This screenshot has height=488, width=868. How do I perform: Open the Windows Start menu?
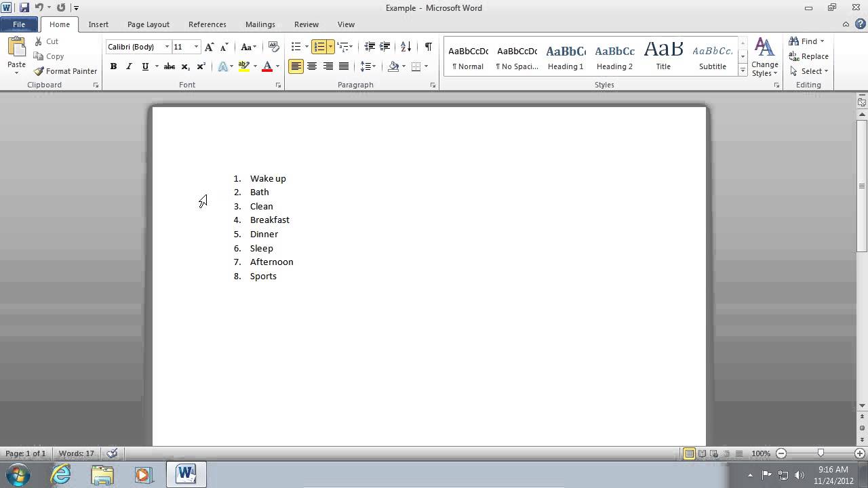[16, 474]
